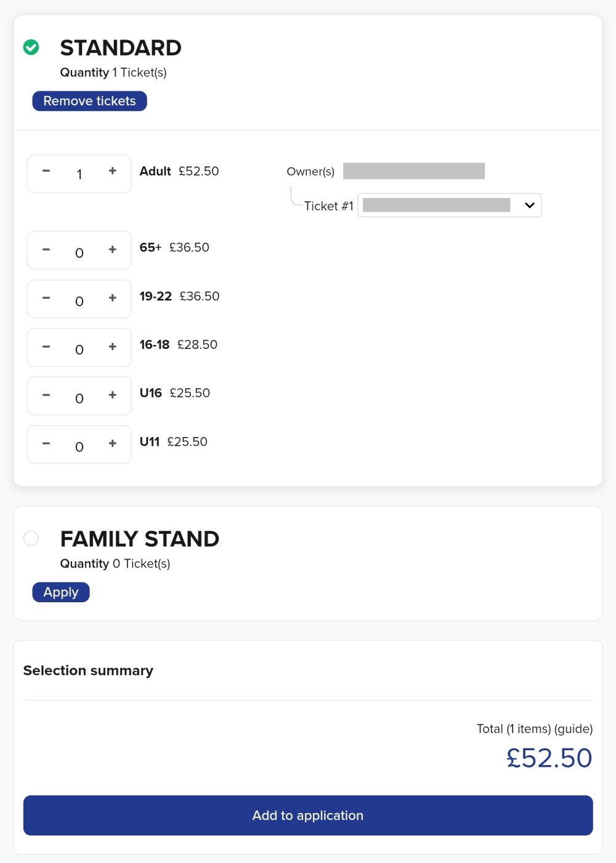
Task: Decrease 65+ ticket quantity
Action: pos(46,250)
